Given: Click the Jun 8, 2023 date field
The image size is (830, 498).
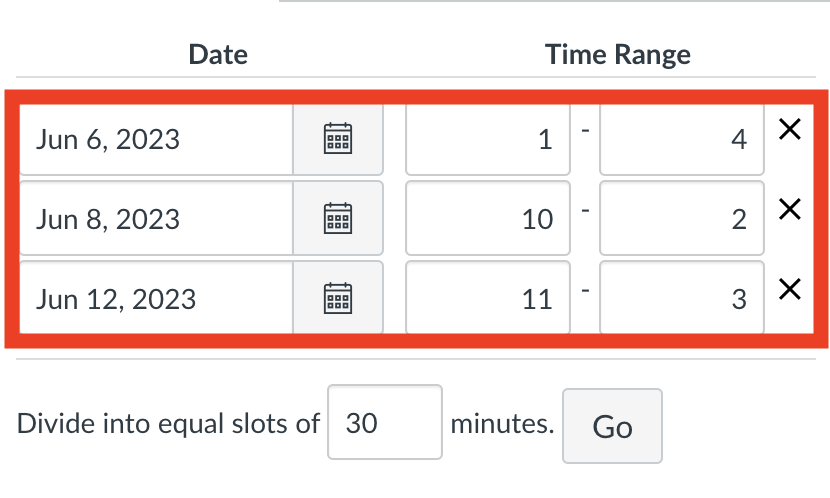Looking at the screenshot, I should (156, 219).
